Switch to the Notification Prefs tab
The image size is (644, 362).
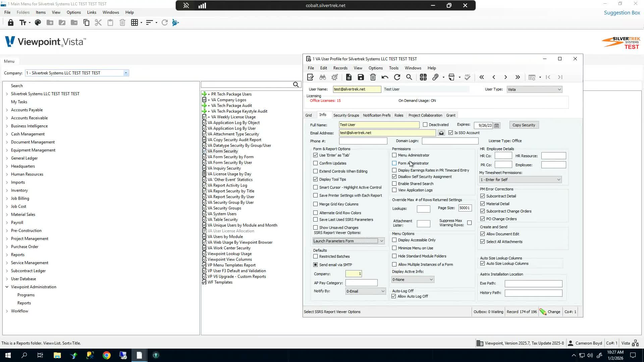pyautogui.click(x=377, y=115)
